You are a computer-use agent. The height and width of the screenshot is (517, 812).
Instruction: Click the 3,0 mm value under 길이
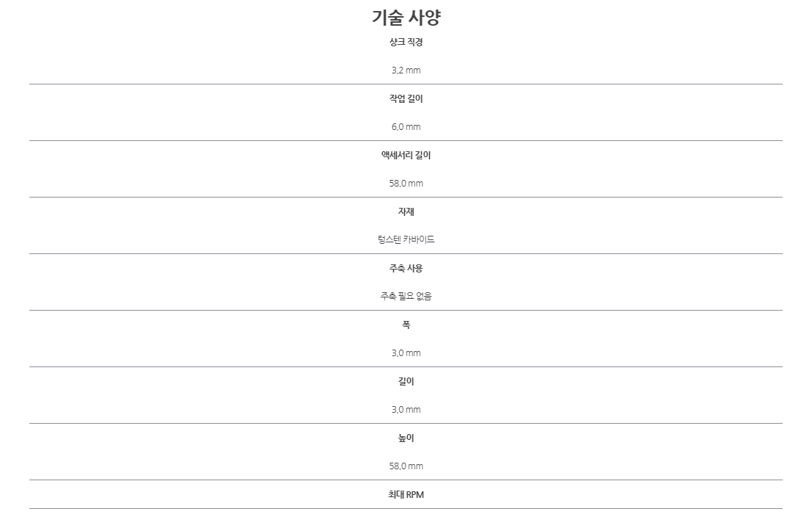tap(406, 409)
